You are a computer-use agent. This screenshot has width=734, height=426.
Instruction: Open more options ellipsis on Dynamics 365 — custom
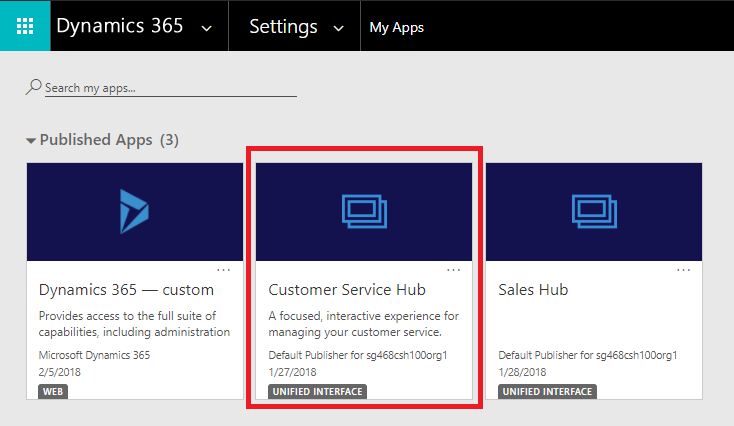click(224, 270)
